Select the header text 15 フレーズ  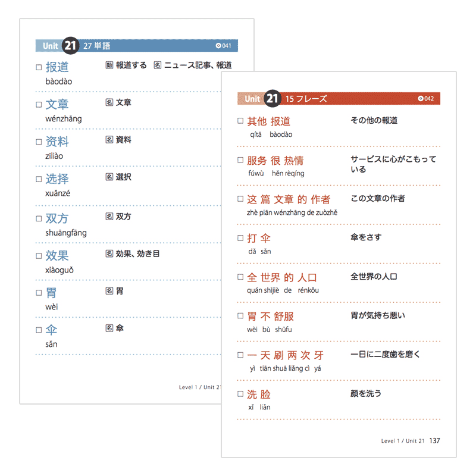[306, 99]
